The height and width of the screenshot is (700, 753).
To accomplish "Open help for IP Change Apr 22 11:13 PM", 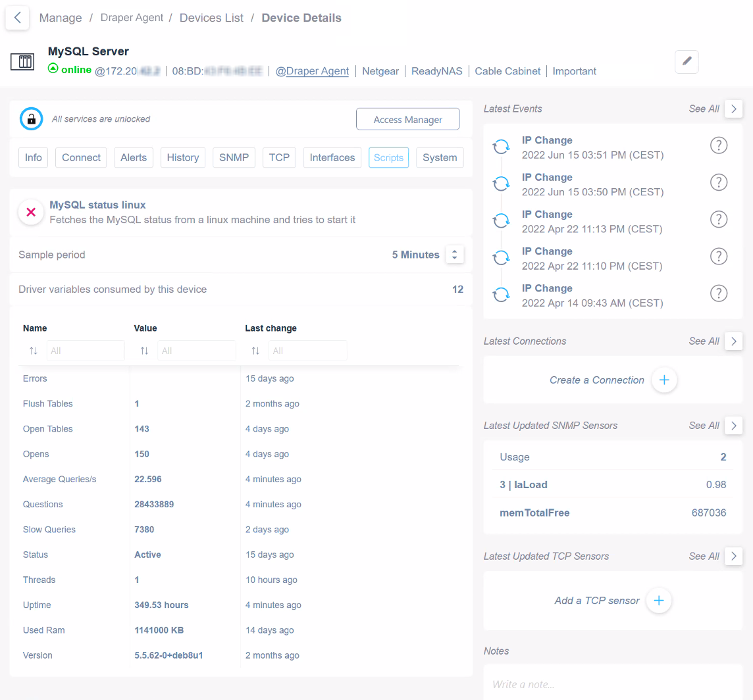I will 718,220.
